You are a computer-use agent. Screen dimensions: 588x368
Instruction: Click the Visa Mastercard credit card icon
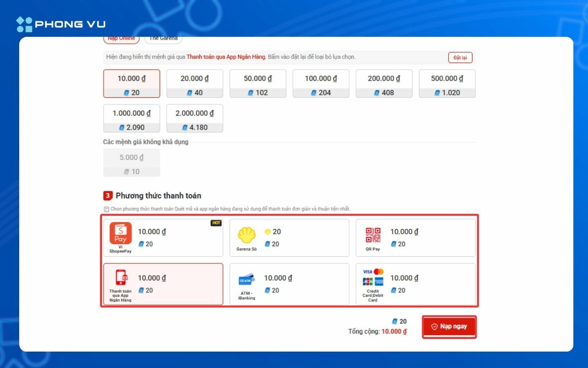tap(373, 277)
